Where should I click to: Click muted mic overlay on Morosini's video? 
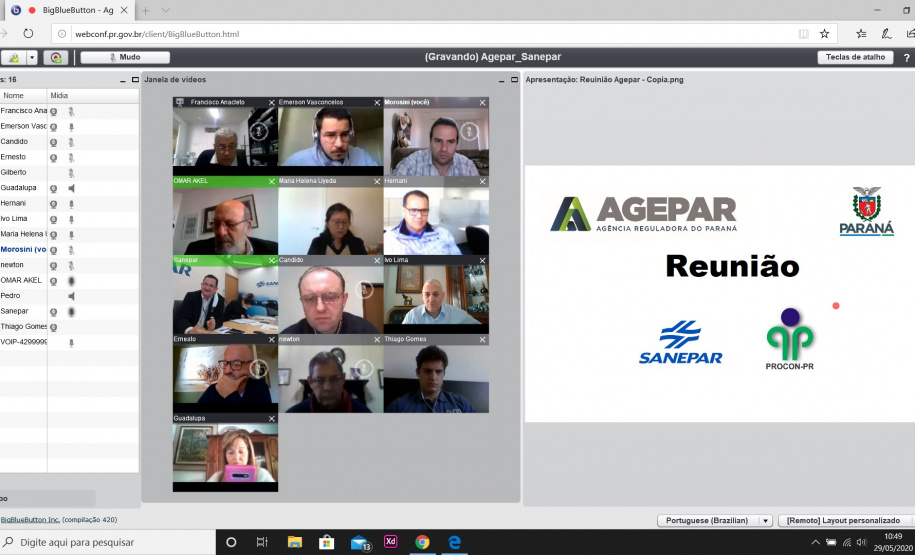click(469, 131)
